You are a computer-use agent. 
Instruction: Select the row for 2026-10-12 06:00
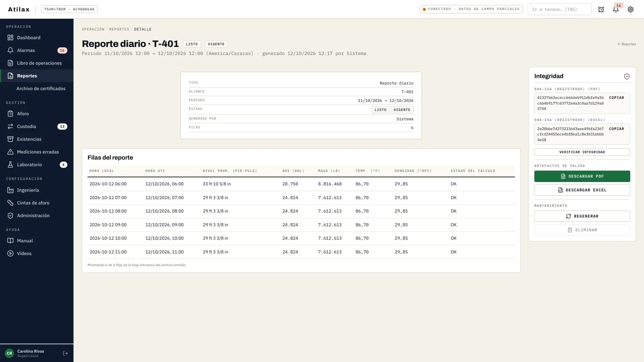coord(301,184)
